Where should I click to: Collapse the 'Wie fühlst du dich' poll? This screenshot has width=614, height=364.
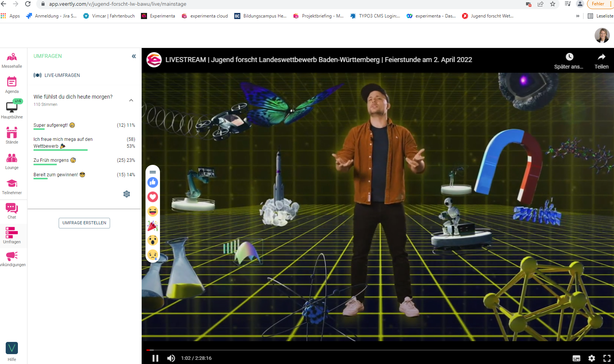(x=131, y=101)
